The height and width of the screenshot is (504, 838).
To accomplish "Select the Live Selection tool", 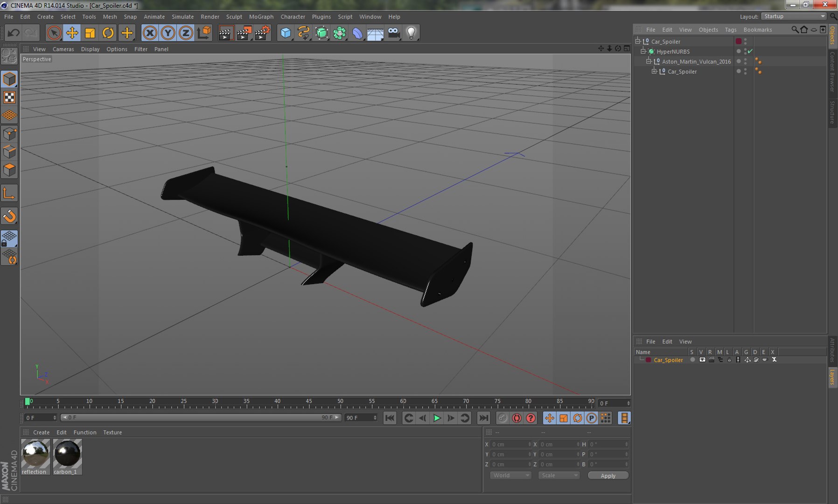I will coord(54,33).
